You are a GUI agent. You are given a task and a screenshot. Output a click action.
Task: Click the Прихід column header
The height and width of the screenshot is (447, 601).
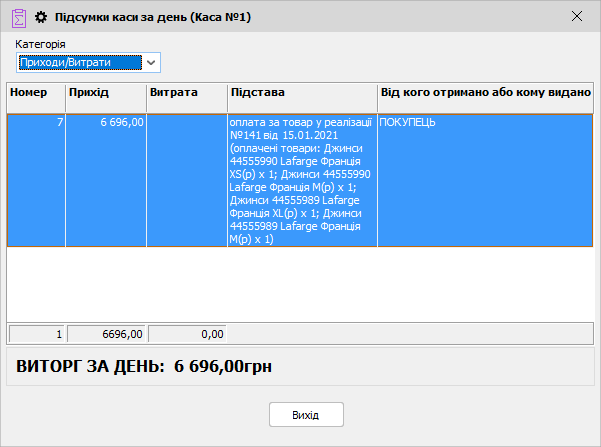click(105, 92)
